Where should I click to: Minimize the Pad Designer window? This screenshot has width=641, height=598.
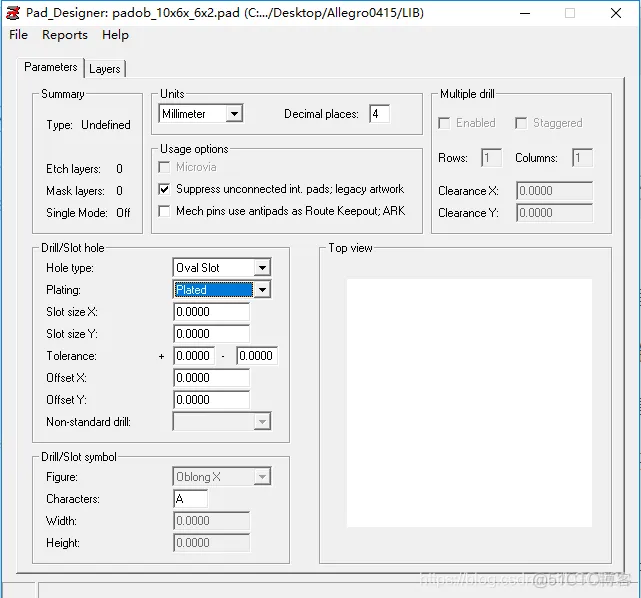[525, 13]
